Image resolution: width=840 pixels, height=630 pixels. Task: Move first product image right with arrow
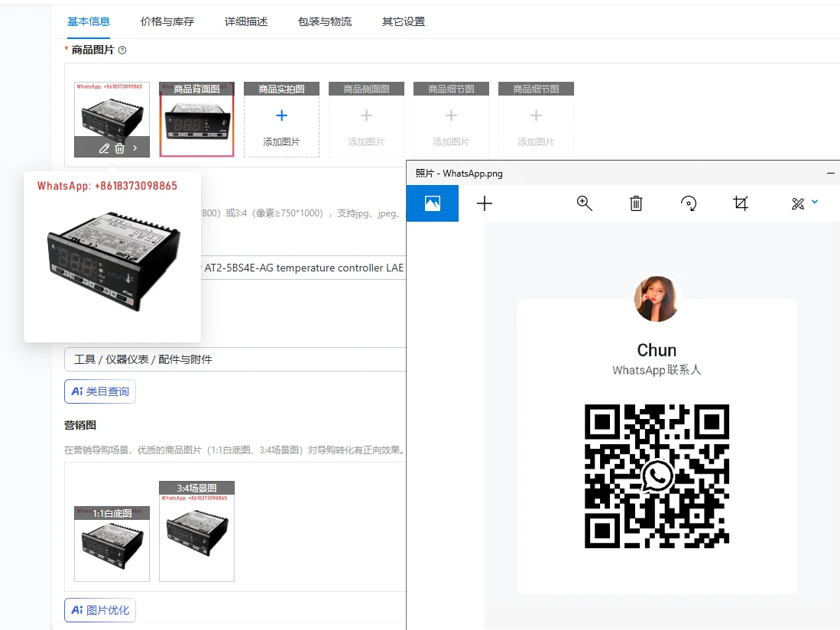(135, 148)
